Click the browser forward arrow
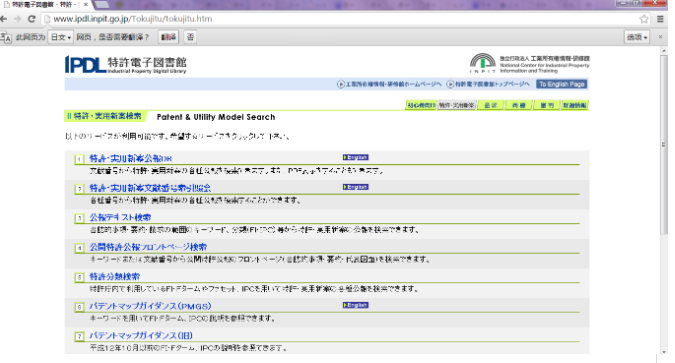 (17, 19)
